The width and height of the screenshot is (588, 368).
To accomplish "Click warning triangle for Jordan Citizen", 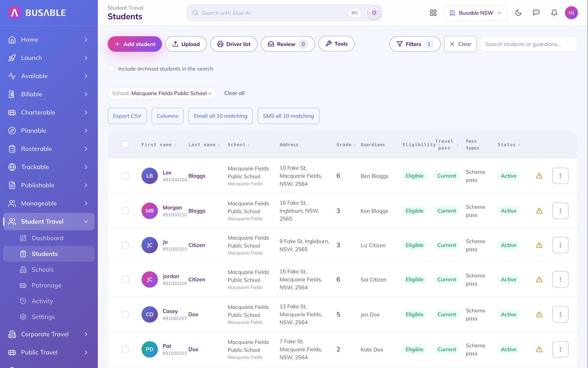I will pyautogui.click(x=539, y=279).
